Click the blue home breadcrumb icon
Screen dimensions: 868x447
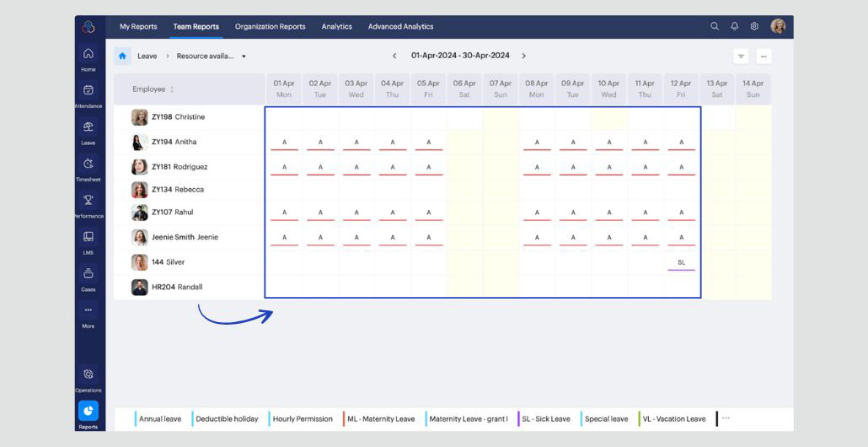point(122,56)
